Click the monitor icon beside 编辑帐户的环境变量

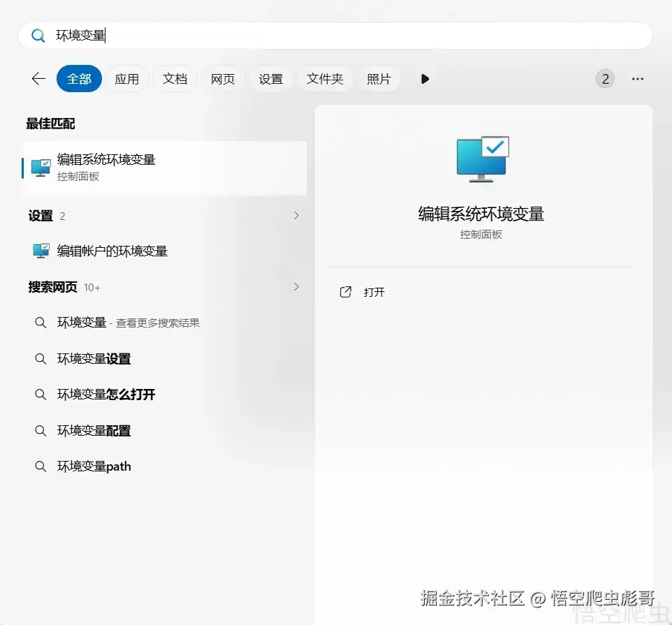click(x=41, y=251)
